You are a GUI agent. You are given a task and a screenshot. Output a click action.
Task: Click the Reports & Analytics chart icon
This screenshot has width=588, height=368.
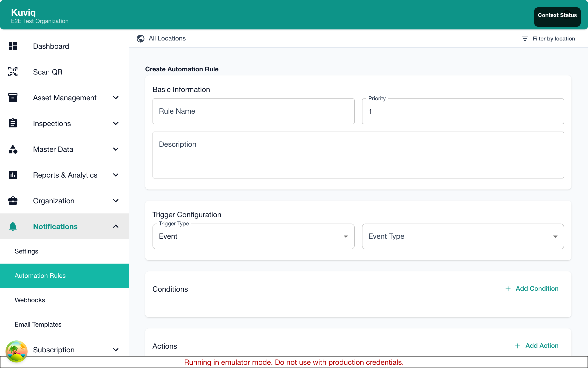tap(13, 175)
